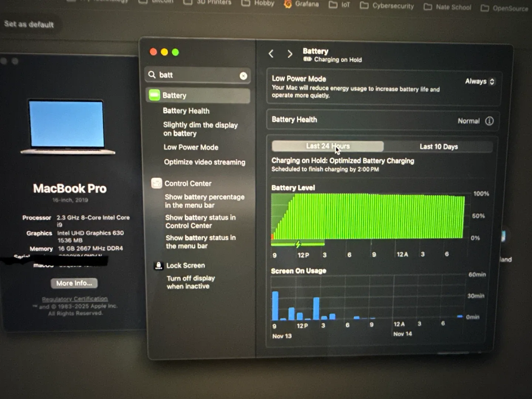Select Turn off display when inactive
Viewport: 532px width, 399px height.
(x=191, y=282)
